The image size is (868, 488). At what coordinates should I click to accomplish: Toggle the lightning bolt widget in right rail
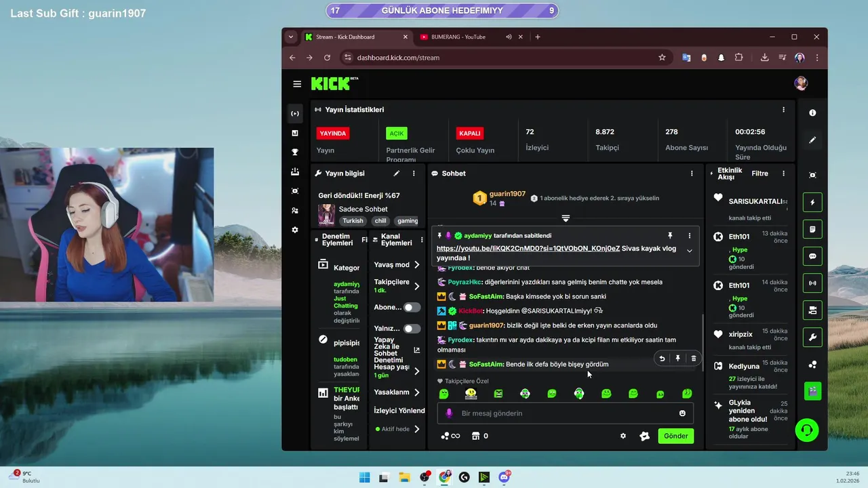pos(812,202)
